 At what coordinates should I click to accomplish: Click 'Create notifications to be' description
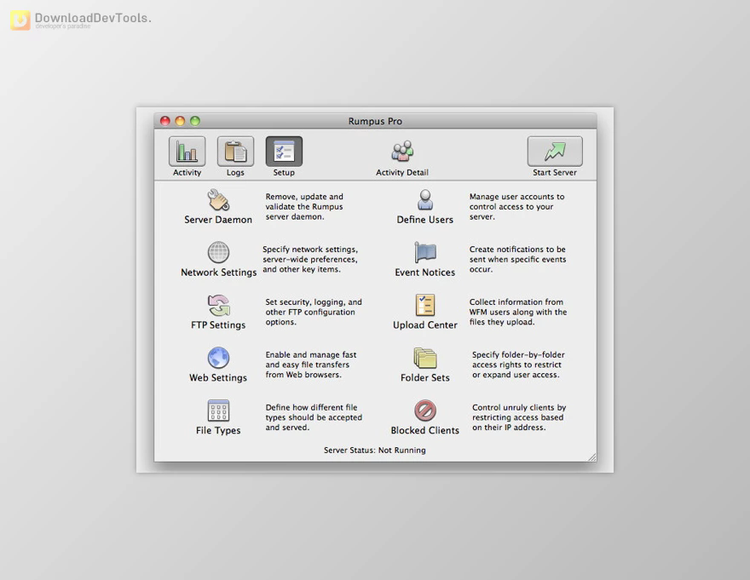518,259
